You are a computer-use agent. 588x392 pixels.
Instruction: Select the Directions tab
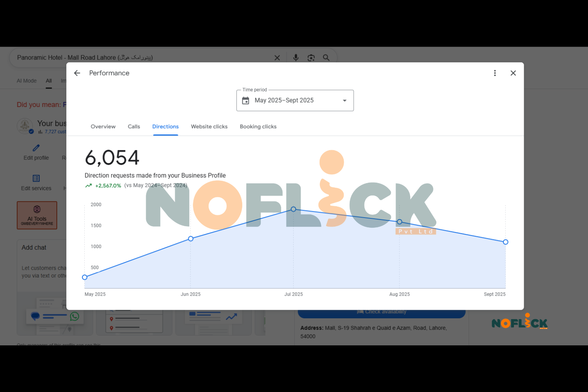pos(165,127)
